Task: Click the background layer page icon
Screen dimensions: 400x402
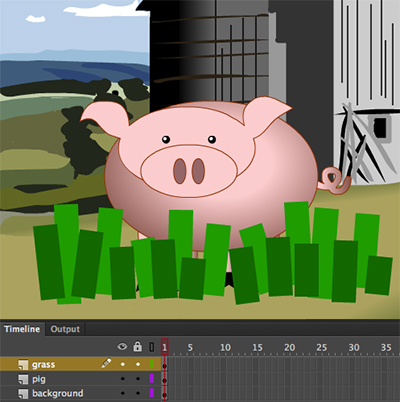Action: coord(23,393)
